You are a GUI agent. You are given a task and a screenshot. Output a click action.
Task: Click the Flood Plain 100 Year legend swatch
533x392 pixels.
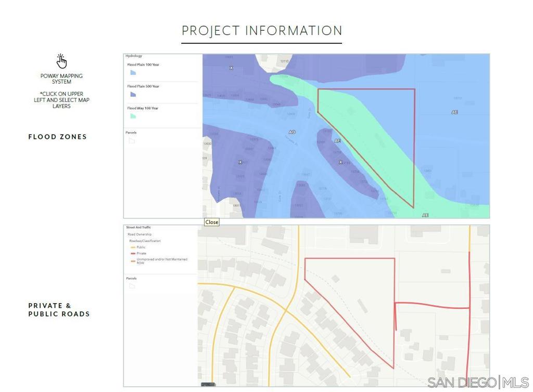(x=133, y=73)
